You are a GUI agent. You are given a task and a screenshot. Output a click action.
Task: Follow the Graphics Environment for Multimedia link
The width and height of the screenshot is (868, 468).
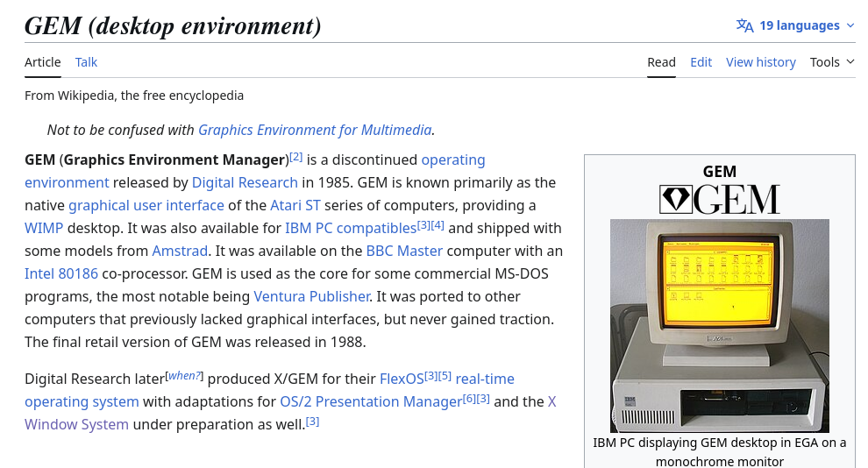point(315,130)
